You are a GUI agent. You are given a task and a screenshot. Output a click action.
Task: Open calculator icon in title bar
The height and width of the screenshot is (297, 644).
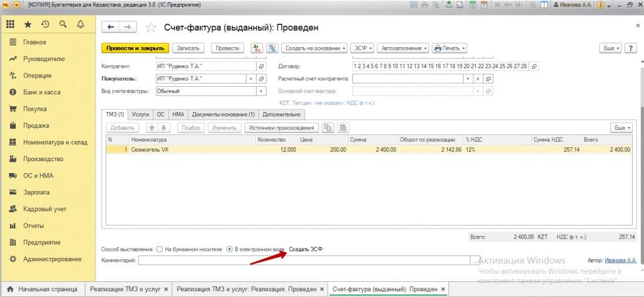click(x=473, y=5)
